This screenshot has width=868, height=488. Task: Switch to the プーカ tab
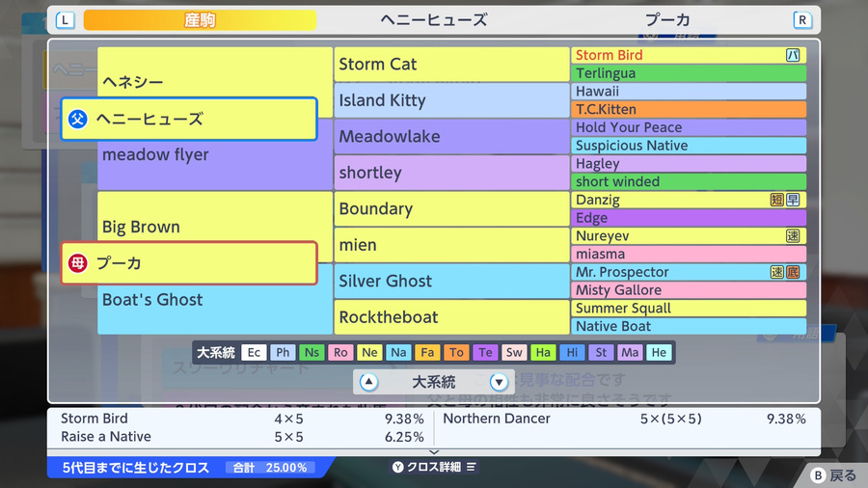click(667, 20)
